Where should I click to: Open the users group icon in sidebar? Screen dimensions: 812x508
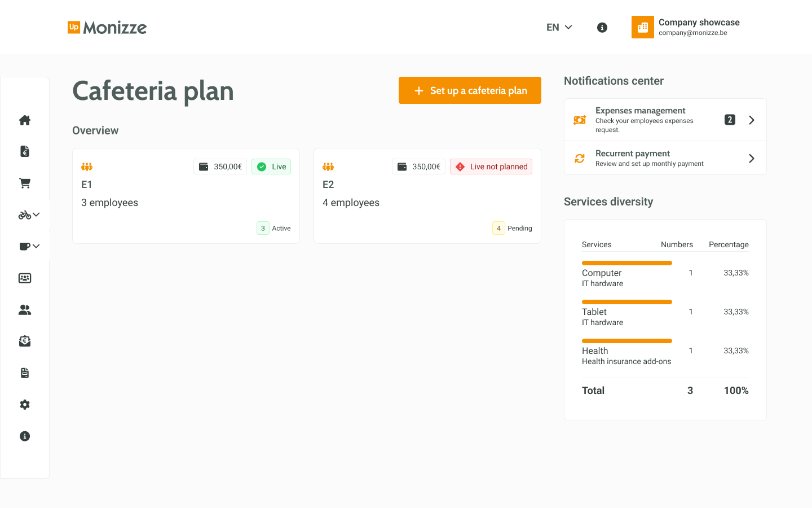[25, 310]
